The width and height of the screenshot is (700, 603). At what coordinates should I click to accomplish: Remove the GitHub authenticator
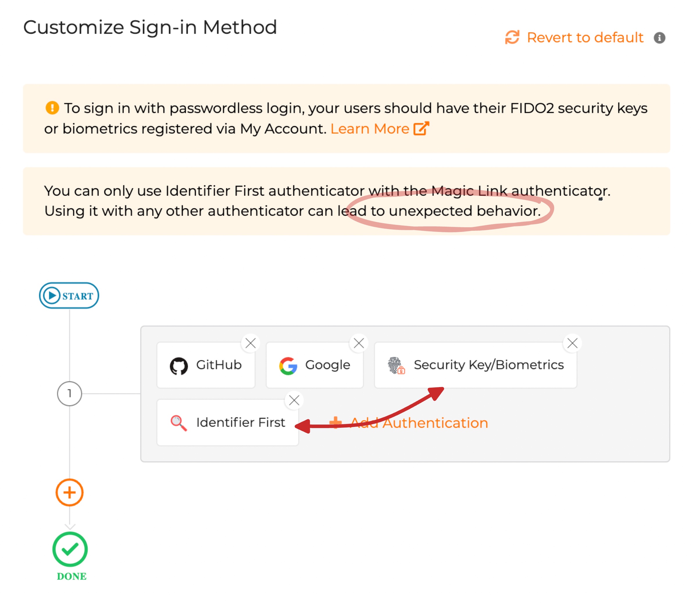tap(251, 343)
